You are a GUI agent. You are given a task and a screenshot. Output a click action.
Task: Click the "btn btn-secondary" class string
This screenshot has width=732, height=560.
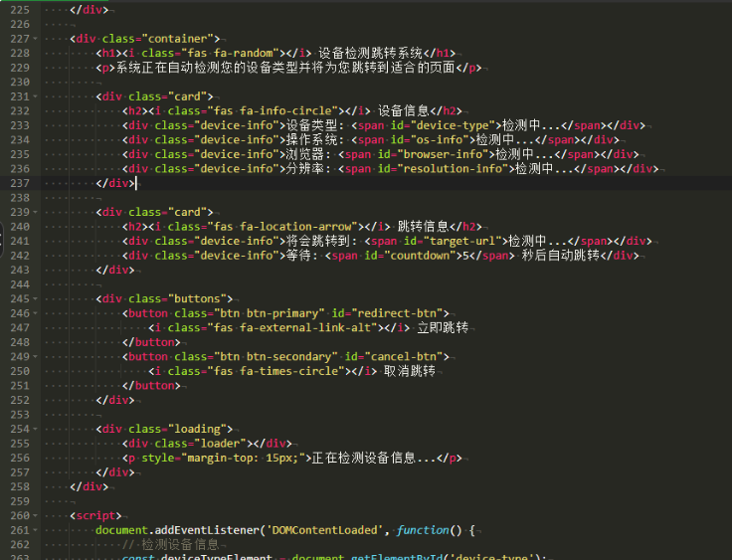(x=275, y=357)
